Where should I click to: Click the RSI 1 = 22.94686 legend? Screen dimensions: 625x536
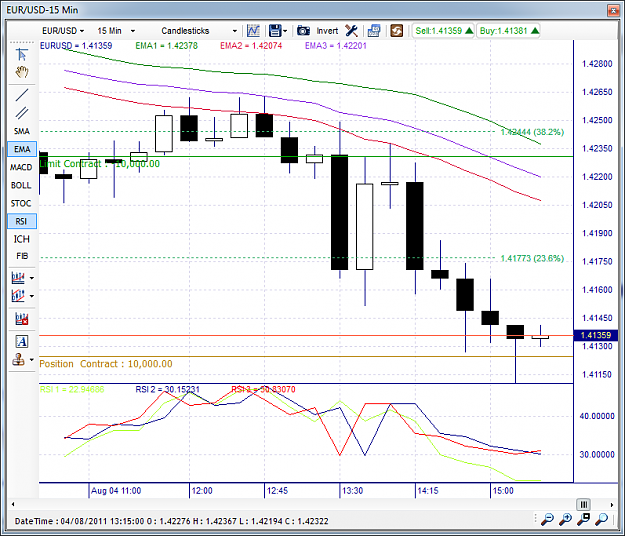(72, 389)
